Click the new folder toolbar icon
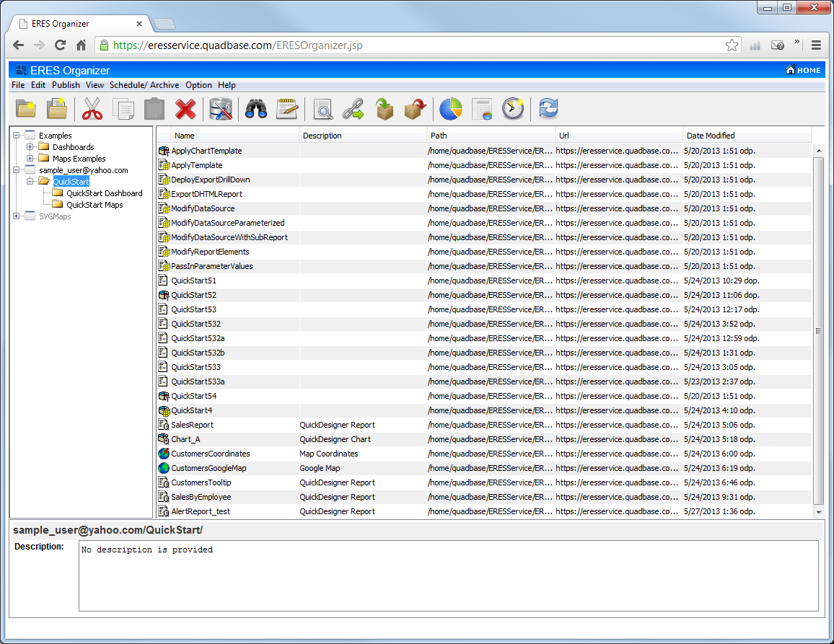Screen dimensions: 834x644 [x=26, y=109]
